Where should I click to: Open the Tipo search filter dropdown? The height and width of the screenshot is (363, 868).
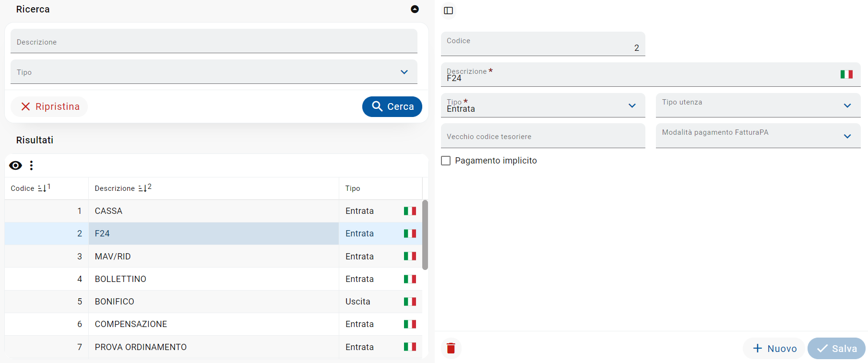pyautogui.click(x=404, y=72)
